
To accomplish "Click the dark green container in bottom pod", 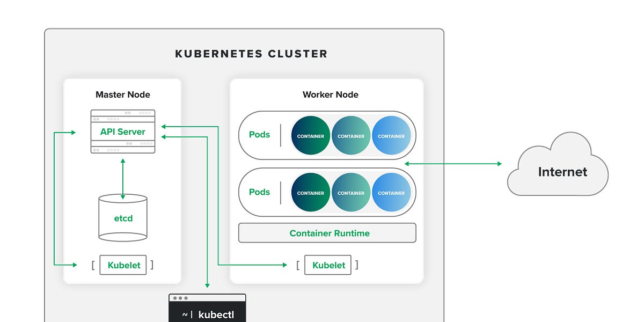I will tap(311, 193).
